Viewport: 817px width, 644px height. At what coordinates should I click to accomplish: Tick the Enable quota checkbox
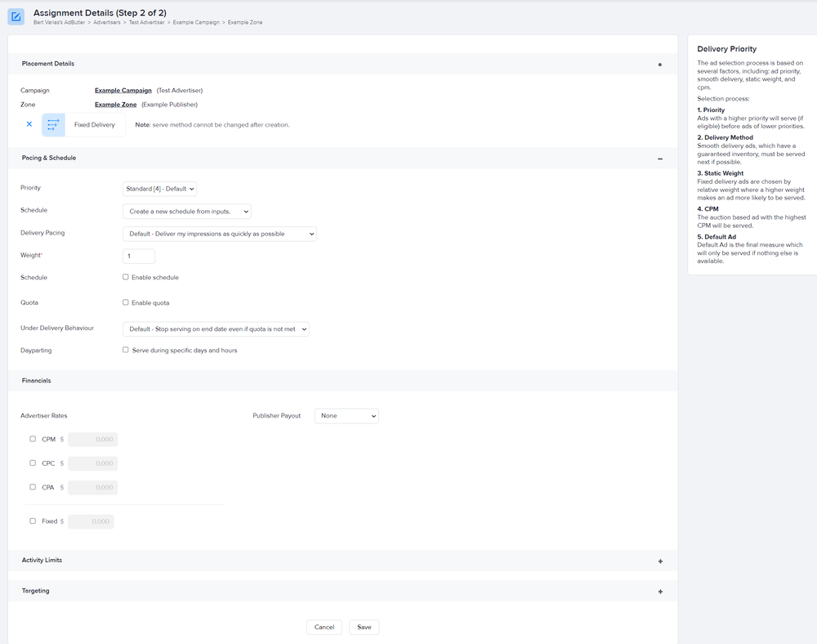[x=126, y=302]
